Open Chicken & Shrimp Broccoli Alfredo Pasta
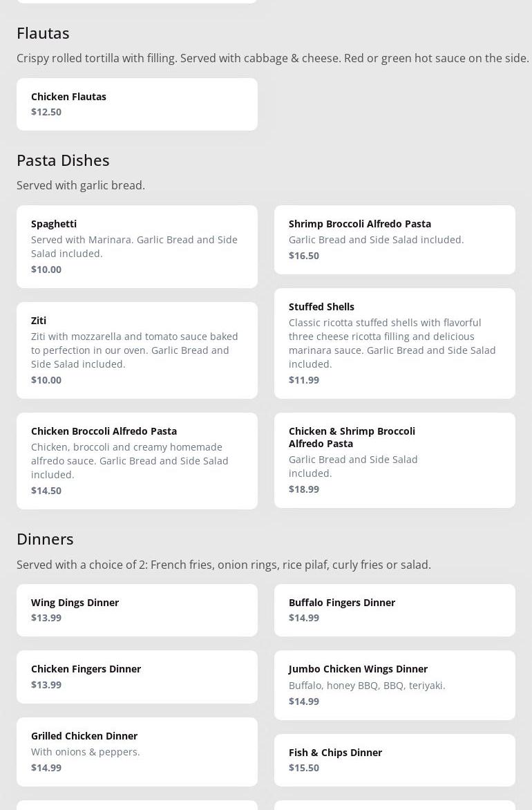The image size is (532, 810). tap(395, 460)
